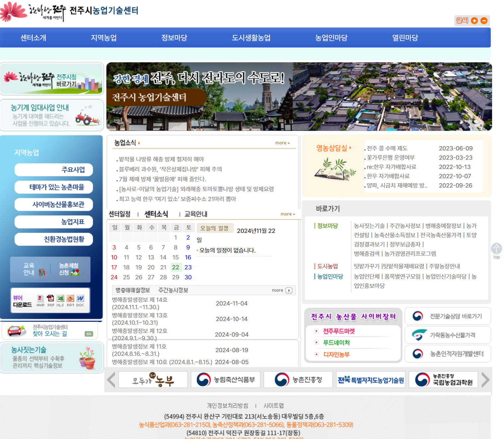Increase text size with the plus icon
Image resolution: width=504 pixels, height=439 pixels.
(475, 21)
